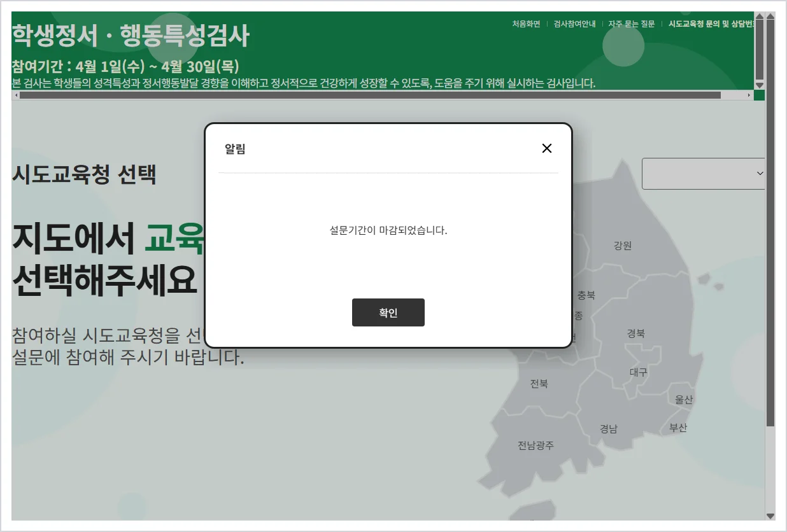
Task: Select 강원 region on the map
Action: pos(623,246)
